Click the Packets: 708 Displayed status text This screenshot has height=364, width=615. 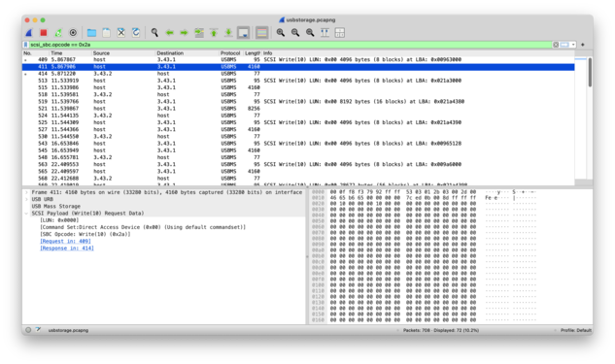point(441,331)
